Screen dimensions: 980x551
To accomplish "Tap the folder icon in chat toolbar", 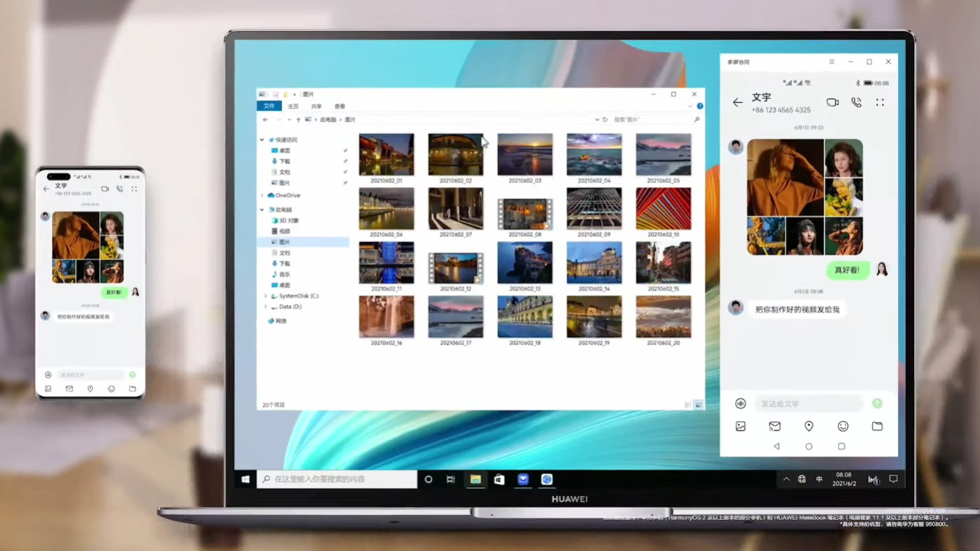I will click(x=877, y=426).
